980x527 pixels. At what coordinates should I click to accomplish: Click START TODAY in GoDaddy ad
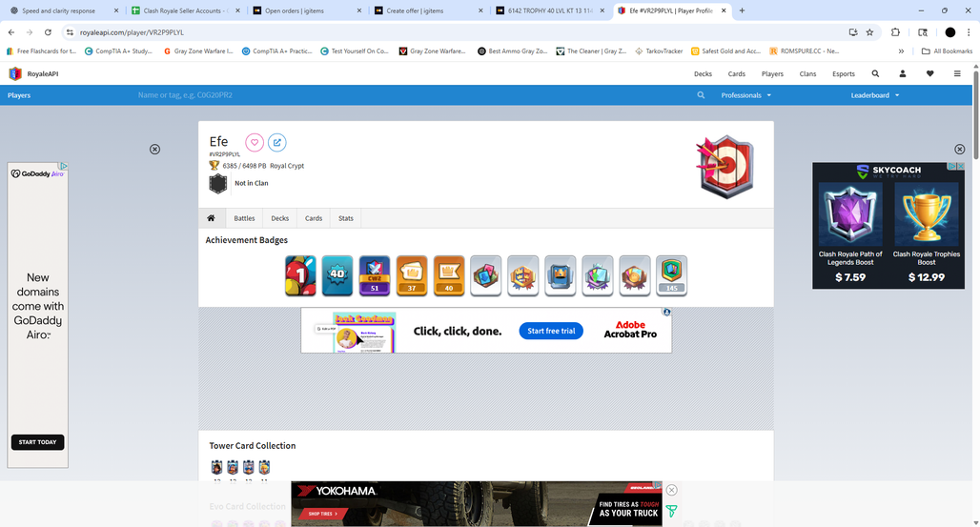click(x=37, y=442)
